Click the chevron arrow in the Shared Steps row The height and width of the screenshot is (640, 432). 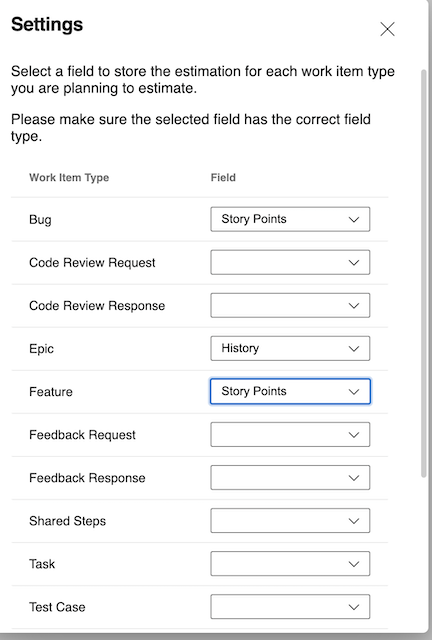click(x=354, y=521)
